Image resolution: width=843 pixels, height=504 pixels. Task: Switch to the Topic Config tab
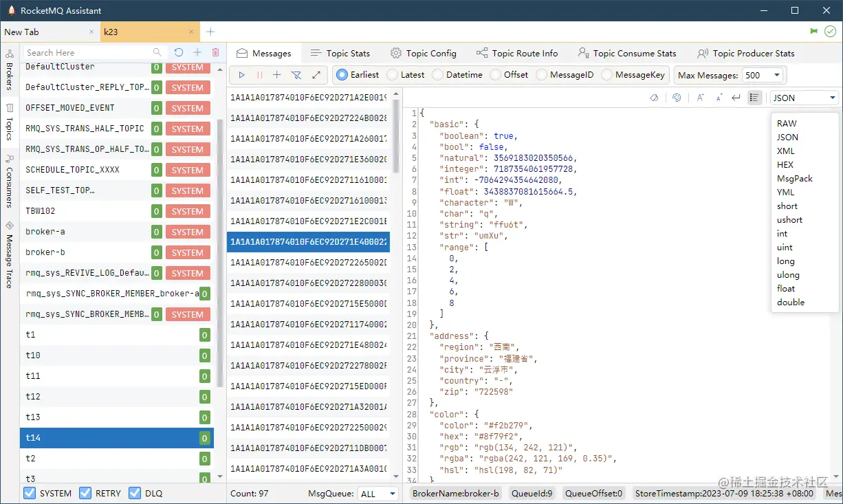click(424, 53)
